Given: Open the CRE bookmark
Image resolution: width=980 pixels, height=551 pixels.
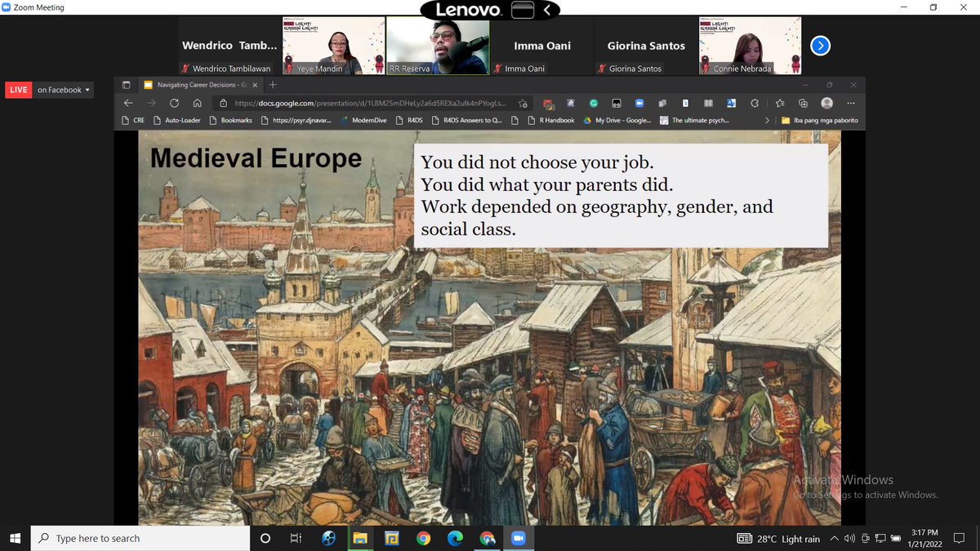Looking at the screenshot, I should pyautogui.click(x=132, y=120).
